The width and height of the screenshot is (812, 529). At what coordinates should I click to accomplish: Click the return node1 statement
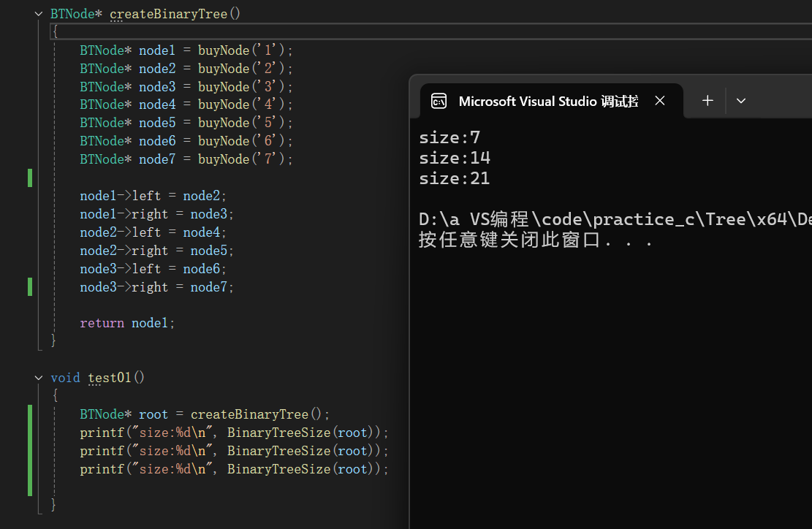pyautogui.click(x=127, y=323)
